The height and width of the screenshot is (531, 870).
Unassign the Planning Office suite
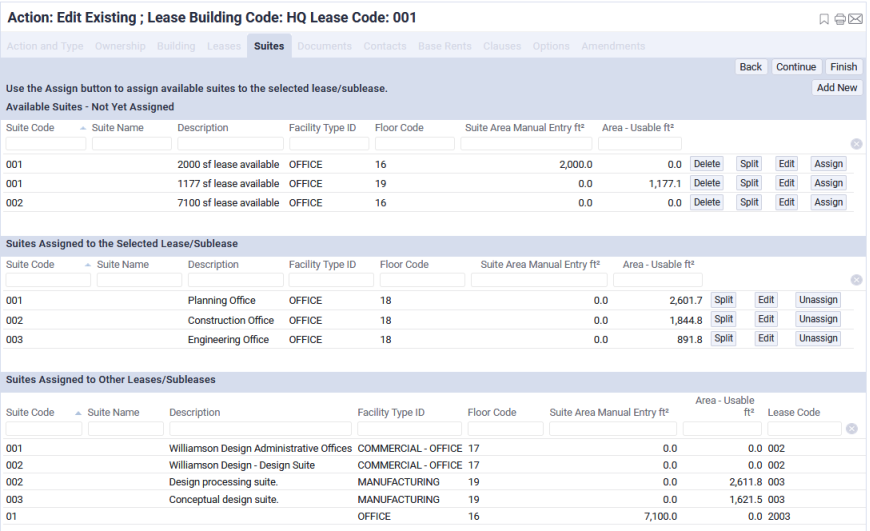pos(818,300)
